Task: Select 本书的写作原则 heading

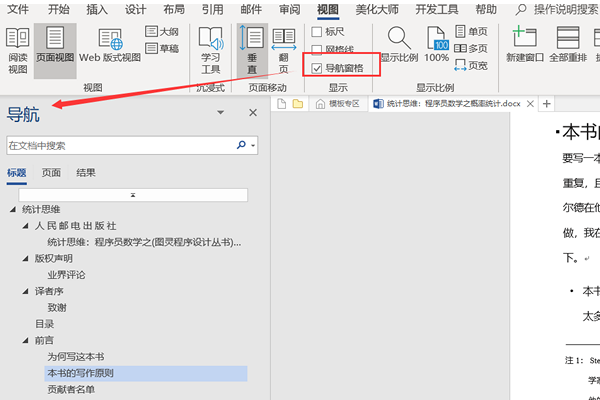Action: pyautogui.click(x=146, y=373)
